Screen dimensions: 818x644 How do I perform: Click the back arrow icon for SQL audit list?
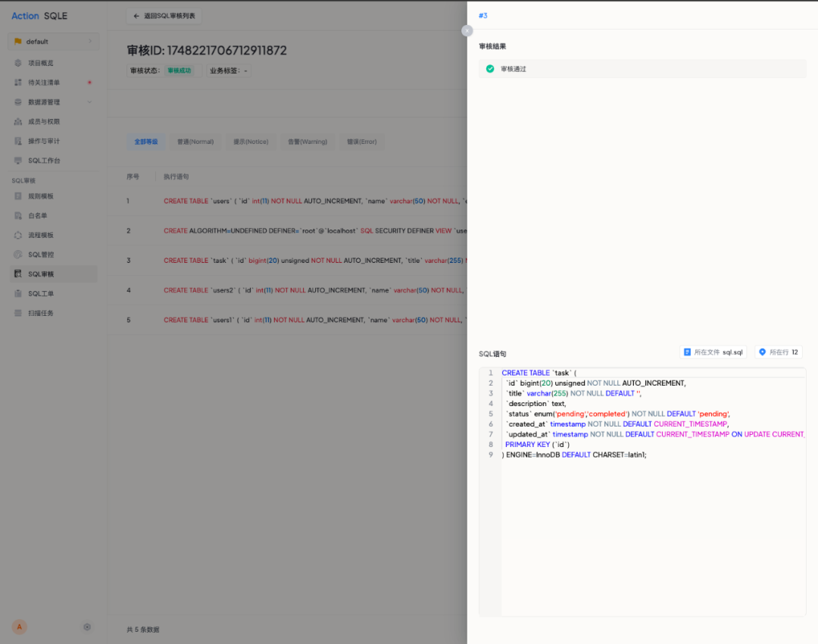136,16
